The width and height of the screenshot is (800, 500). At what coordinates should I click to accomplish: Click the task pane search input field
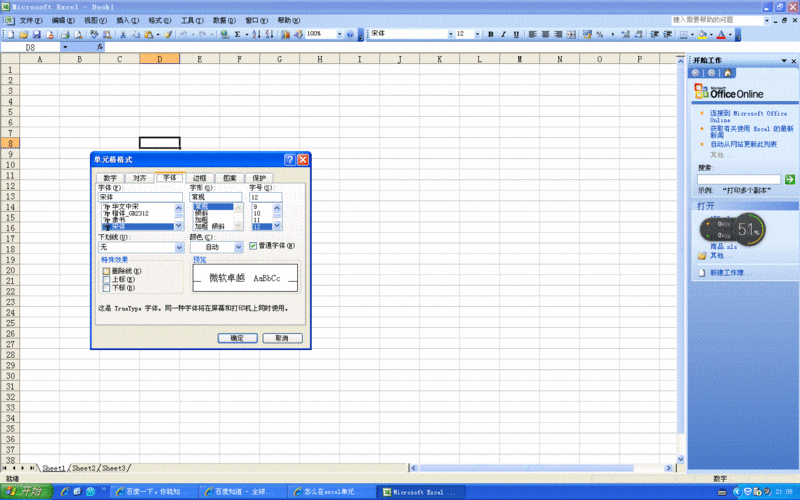click(x=739, y=179)
